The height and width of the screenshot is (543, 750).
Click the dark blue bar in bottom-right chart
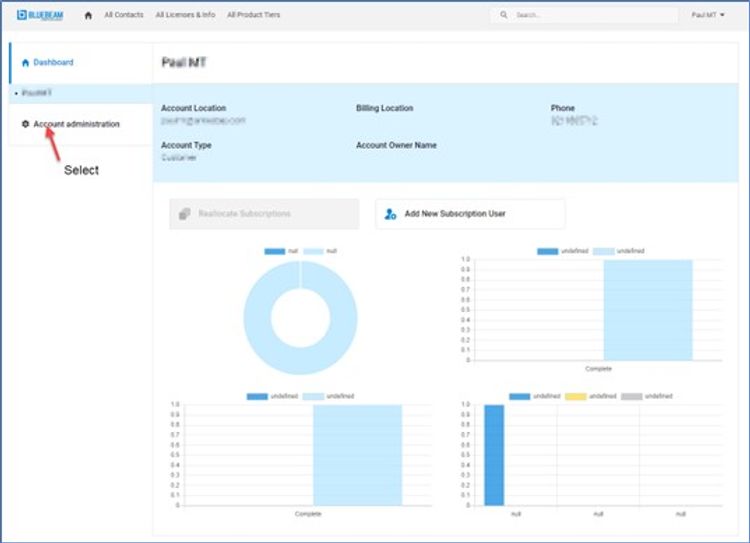[x=494, y=455]
